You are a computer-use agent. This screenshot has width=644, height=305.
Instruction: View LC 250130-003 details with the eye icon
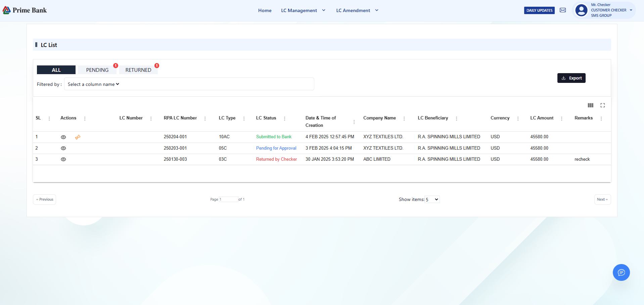coord(63,159)
